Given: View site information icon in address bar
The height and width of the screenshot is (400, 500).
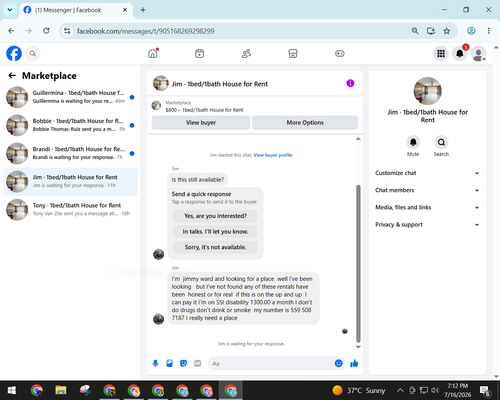Looking at the screenshot, I should click(x=67, y=31).
